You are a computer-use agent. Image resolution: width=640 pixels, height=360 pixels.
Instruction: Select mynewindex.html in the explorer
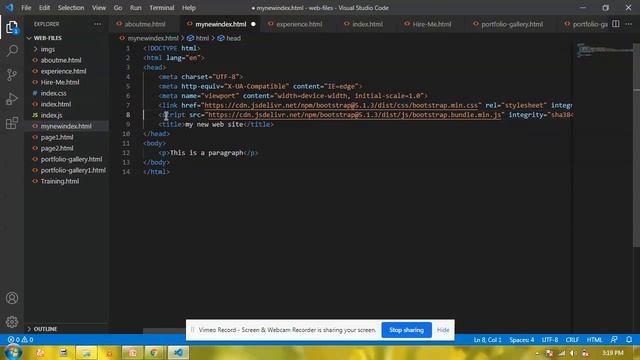[x=66, y=127]
